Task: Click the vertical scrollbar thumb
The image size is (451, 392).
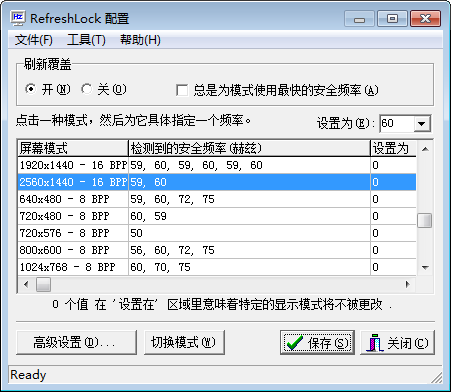Action: pyautogui.click(x=425, y=220)
